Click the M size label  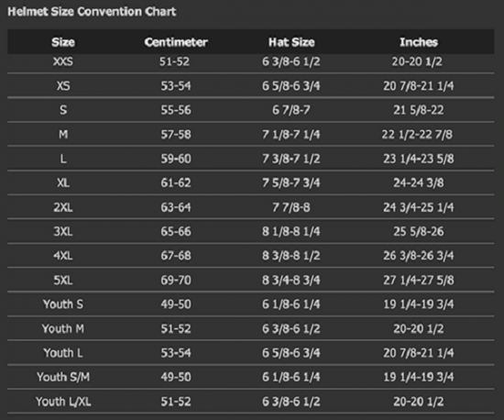[x=63, y=135]
